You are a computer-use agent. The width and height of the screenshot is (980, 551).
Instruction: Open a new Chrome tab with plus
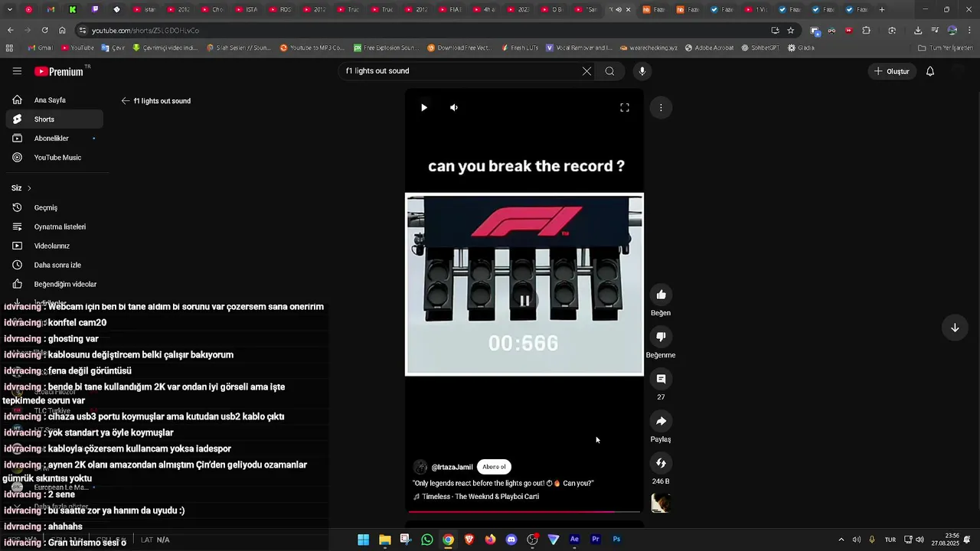pyautogui.click(x=882, y=10)
